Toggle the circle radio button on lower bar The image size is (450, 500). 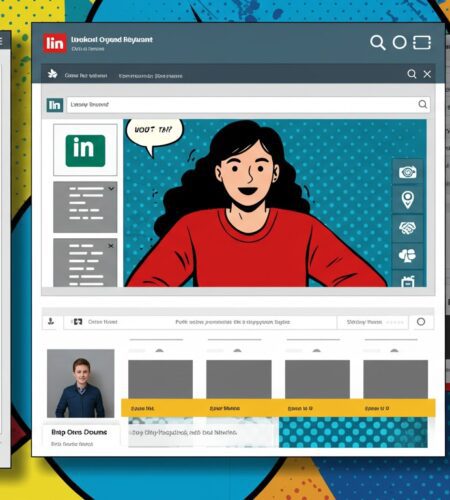pos(421,322)
